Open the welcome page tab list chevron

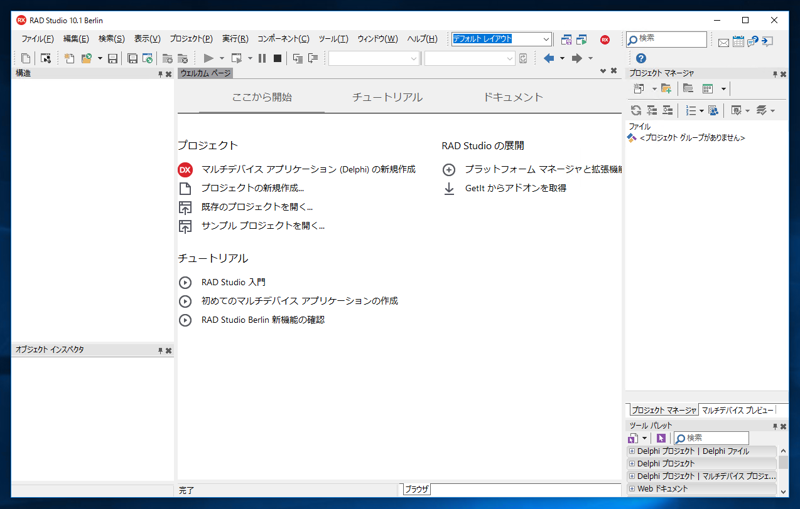[603, 71]
